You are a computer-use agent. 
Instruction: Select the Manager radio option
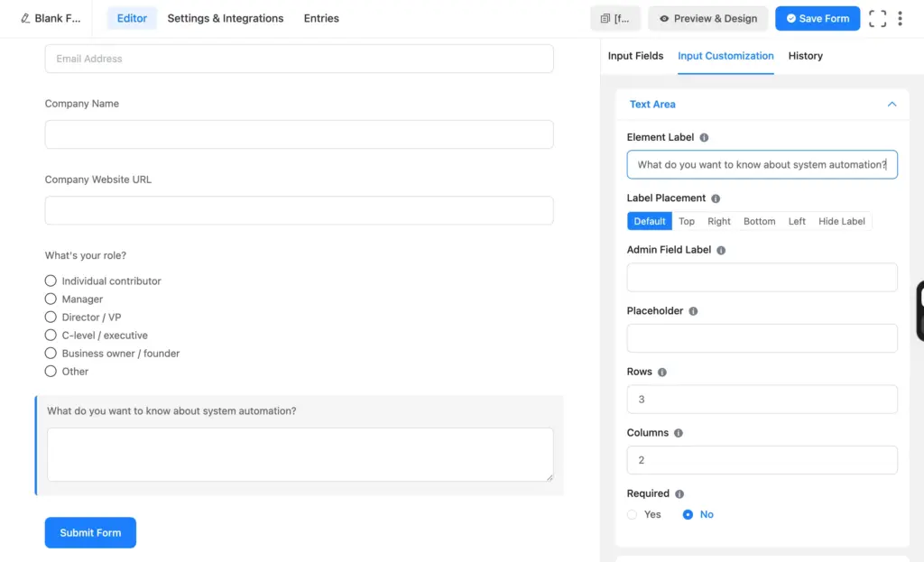51,299
